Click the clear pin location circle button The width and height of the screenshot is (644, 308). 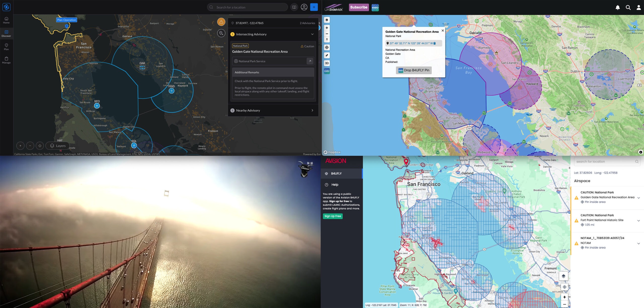pyautogui.click(x=221, y=33)
